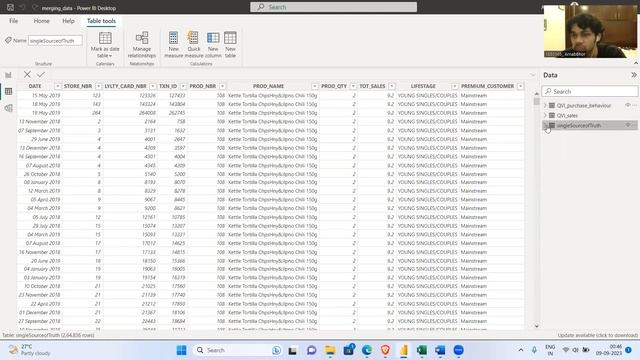640x360 pixels.
Task: Open the DATE column filter dropdown
Action: 58,86
